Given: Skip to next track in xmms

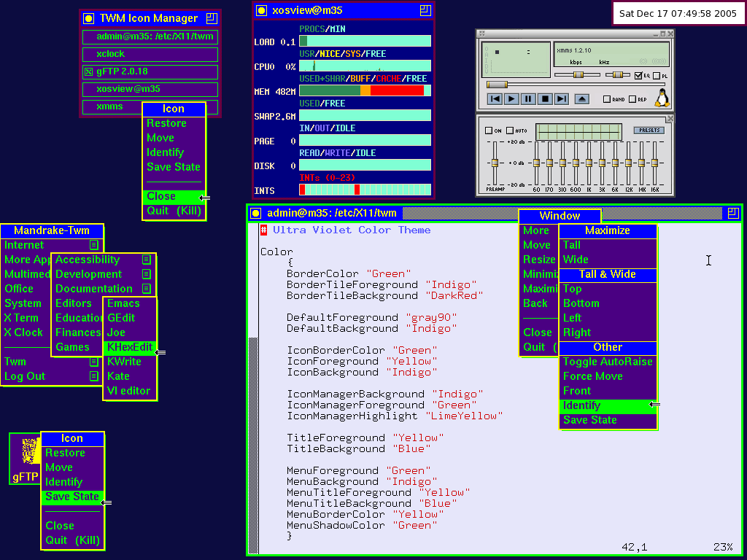Looking at the screenshot, I should (562, 98).
